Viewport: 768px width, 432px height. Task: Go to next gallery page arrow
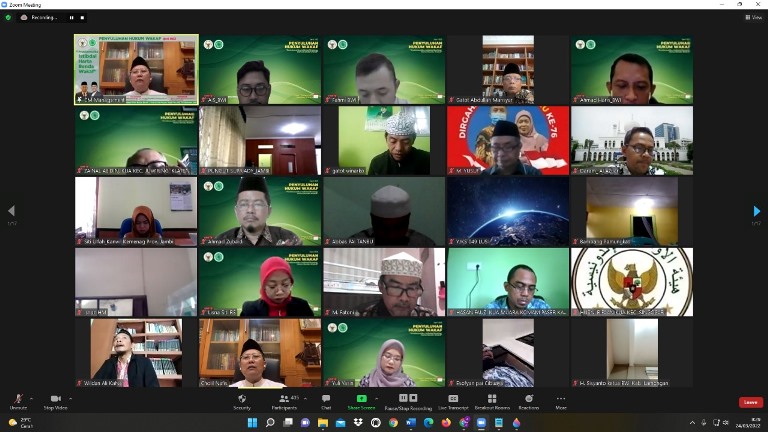coord(756,211)
